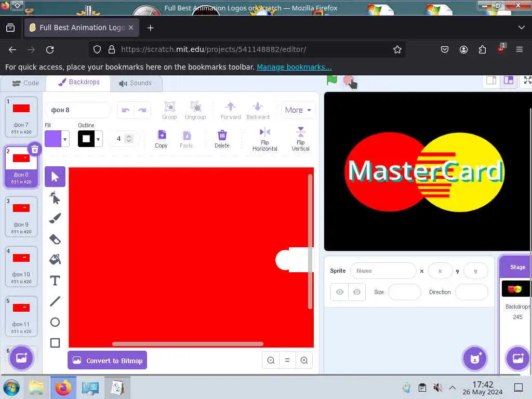The image size is (532, 399).
Task: Enter full screen stage mode
Action: [x=527, y=81]
